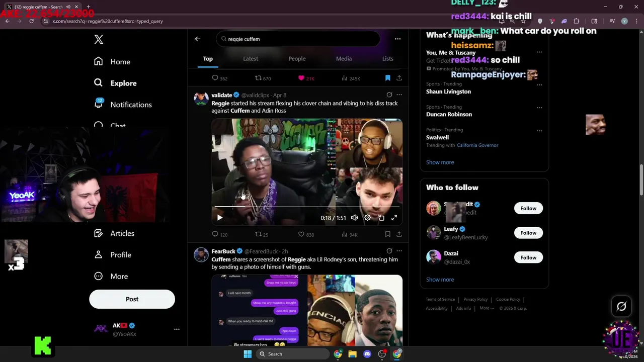Open more options on FearBuck's post

399,251
